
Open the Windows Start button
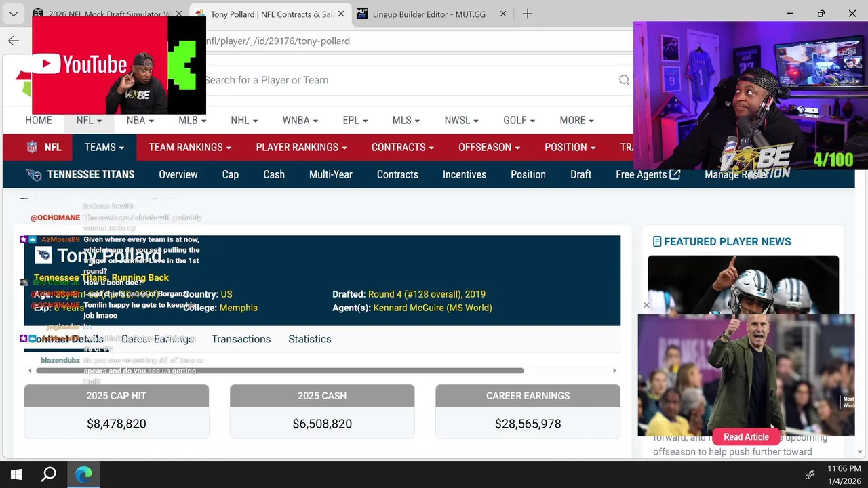point(16,474)
